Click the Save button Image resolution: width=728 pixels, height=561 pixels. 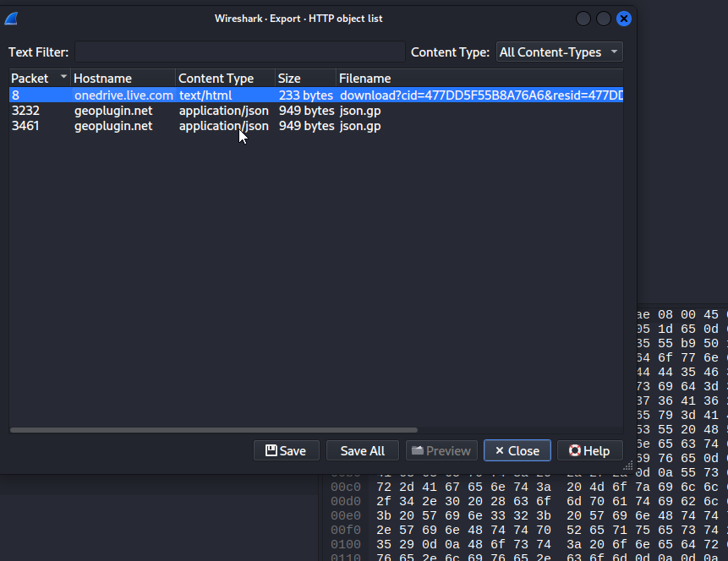pyautogui.click(x=286, y=450)
